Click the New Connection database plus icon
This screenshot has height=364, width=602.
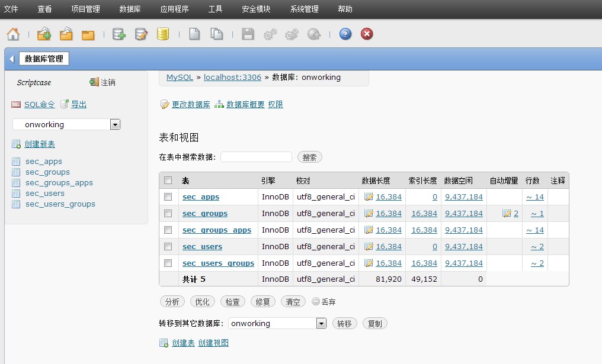point(119,34)
